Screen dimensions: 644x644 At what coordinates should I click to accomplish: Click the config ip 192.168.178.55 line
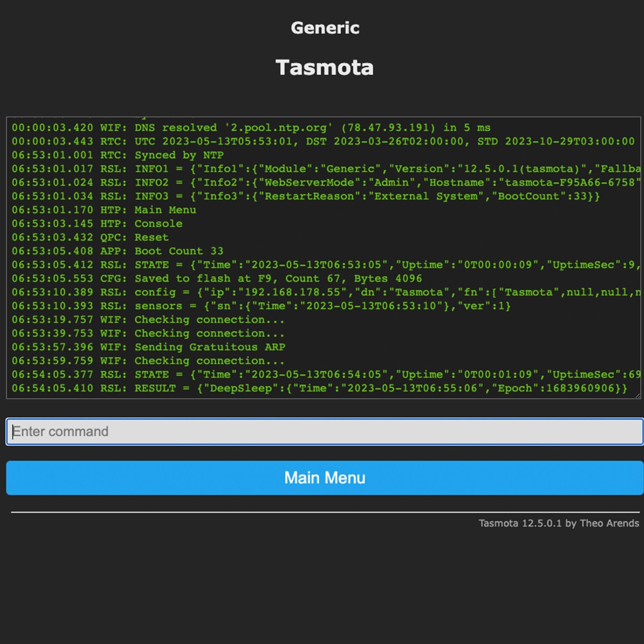(x=326, y=292)
